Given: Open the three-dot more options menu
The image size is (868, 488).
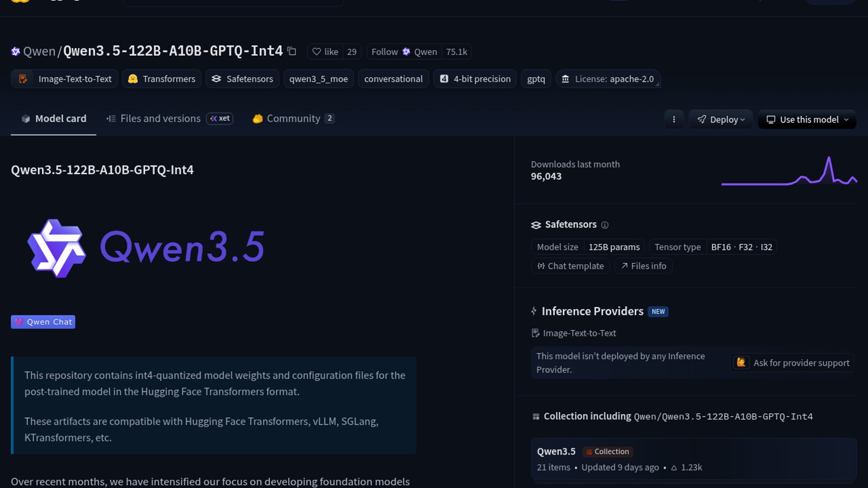Looking at the screenshot, I should [x=674, y=119].
